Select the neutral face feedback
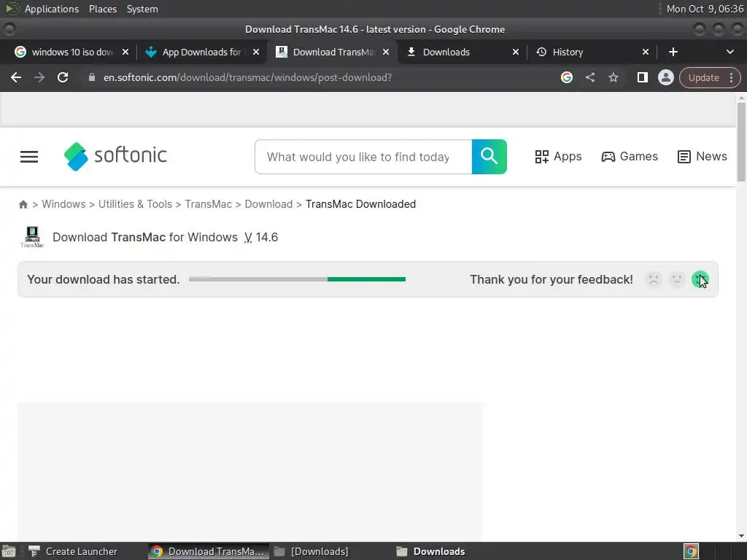The width and height of the screenshot is (747, 560). pos(677,279)
